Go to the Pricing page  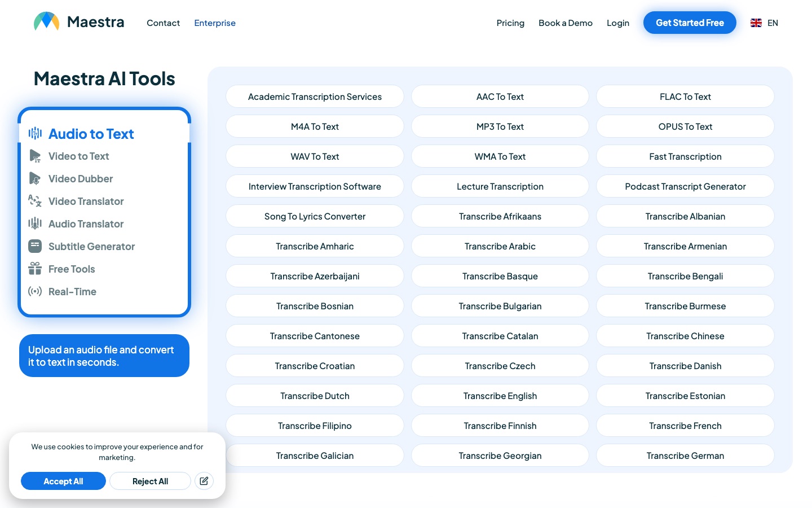tap(510, 23)
